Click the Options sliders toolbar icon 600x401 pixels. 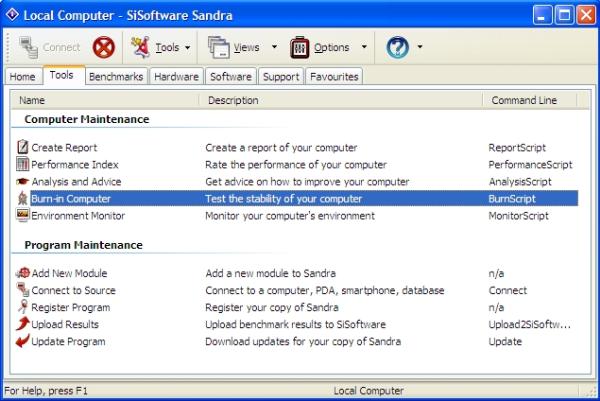(300, 47)
